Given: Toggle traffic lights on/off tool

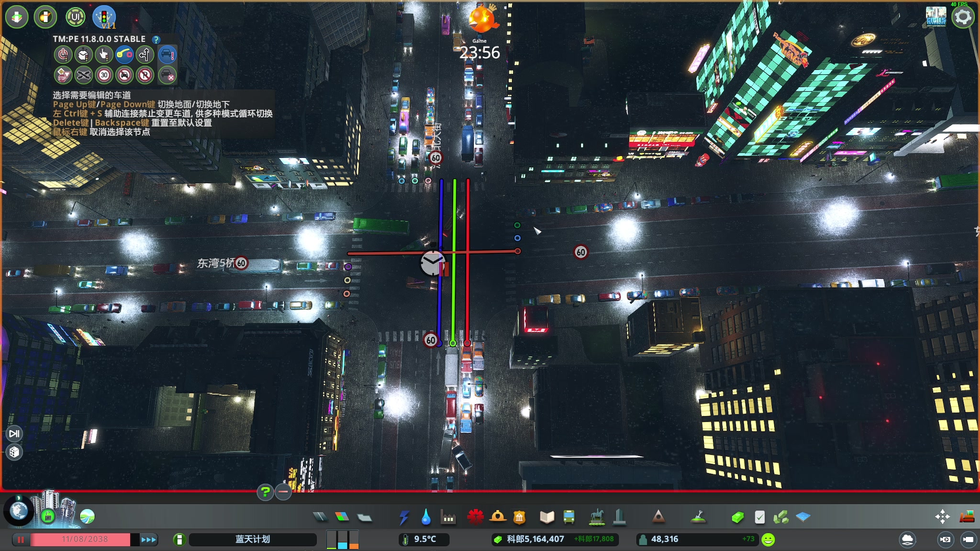Looking at the screenshot, I should (x=63, y=55).
